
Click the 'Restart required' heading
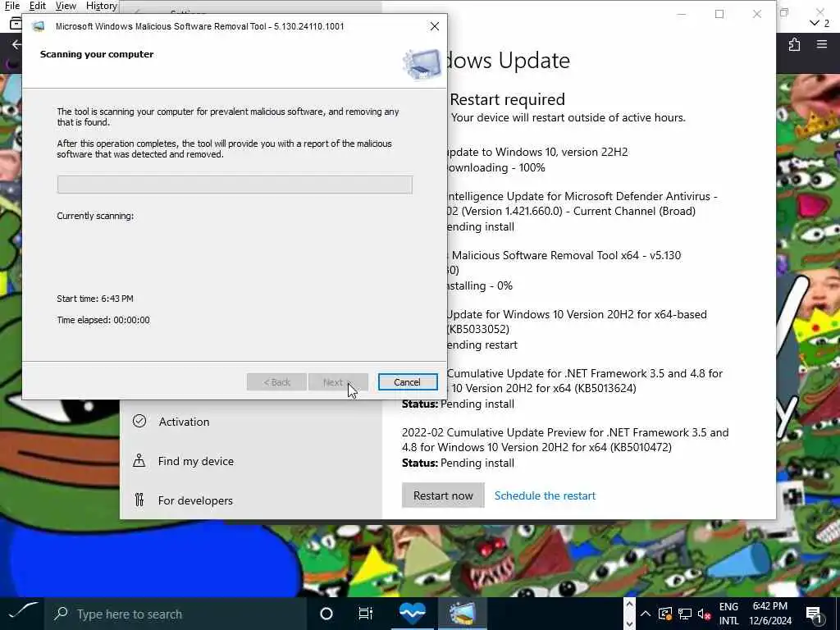click(507, 99)
